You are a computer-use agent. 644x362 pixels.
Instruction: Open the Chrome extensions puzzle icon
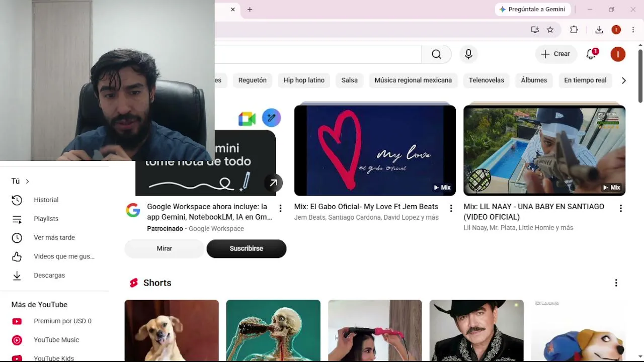(574, 30)
